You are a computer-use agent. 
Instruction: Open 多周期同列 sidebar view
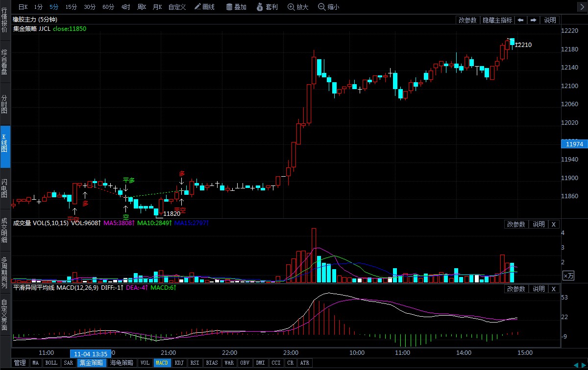point(4,272)
